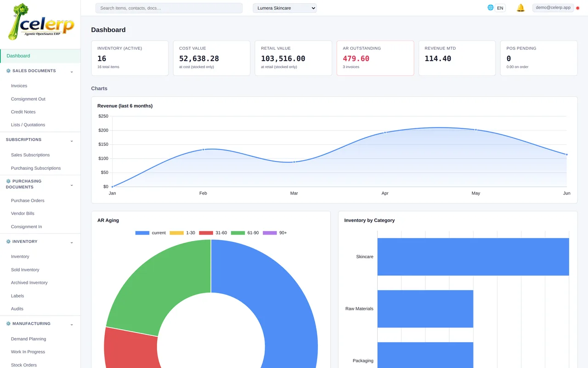Click the red '31-60' donut segment

pyautogui.click(x=131, y=350)
